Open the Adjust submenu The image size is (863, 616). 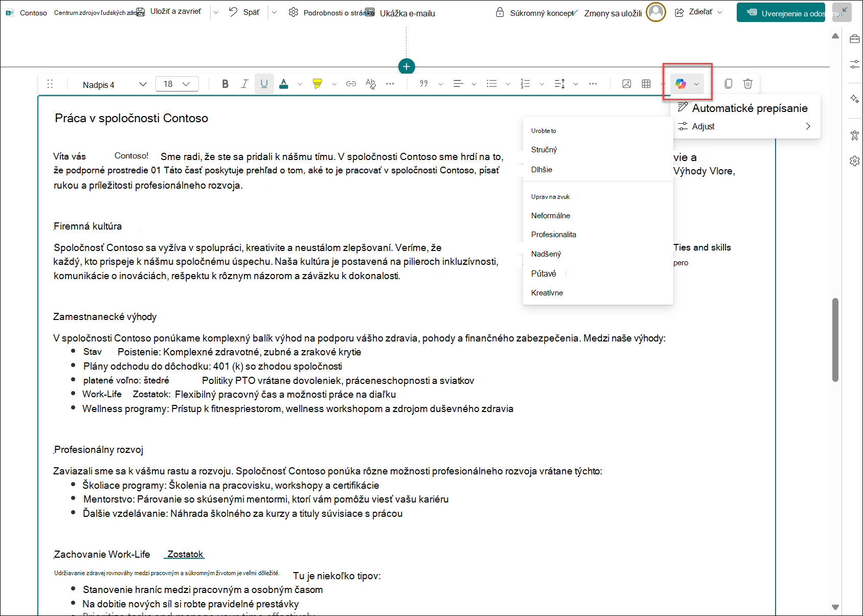[x=745, y=126]
